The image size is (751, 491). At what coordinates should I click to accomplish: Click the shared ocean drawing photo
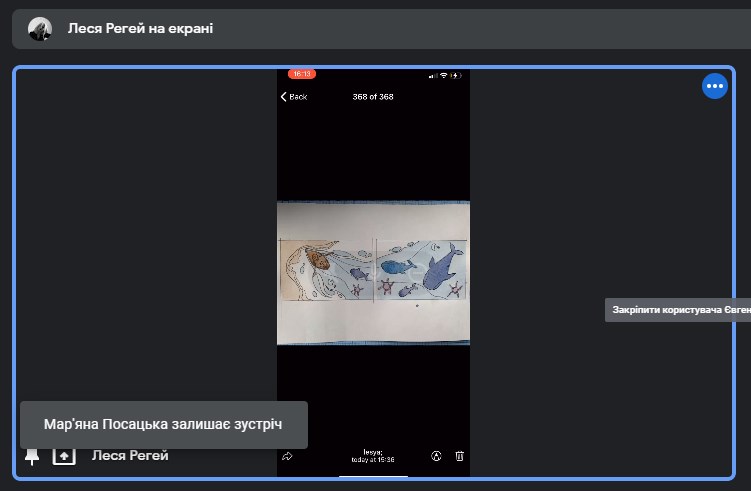[373, 273]
